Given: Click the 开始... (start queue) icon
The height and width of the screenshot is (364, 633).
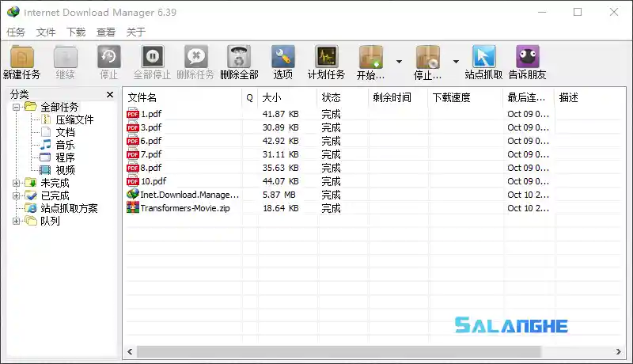Looking at the screenshot, I should point(370,57).
